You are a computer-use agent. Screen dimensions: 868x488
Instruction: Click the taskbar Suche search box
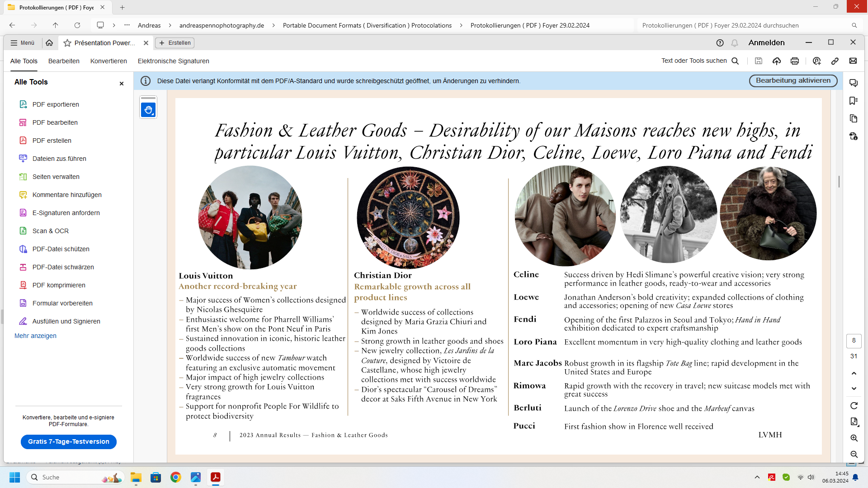(75, 477)
